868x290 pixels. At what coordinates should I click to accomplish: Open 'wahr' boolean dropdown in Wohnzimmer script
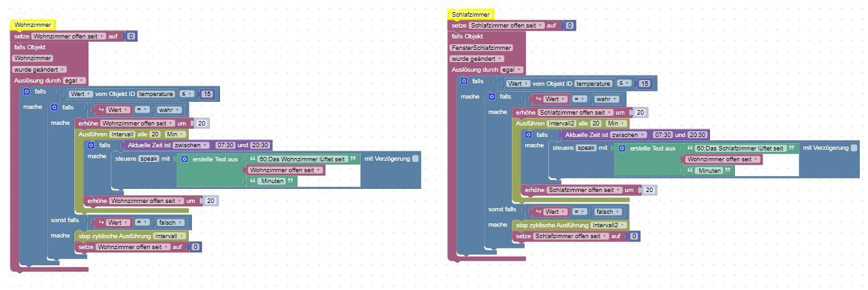point(170,110)
